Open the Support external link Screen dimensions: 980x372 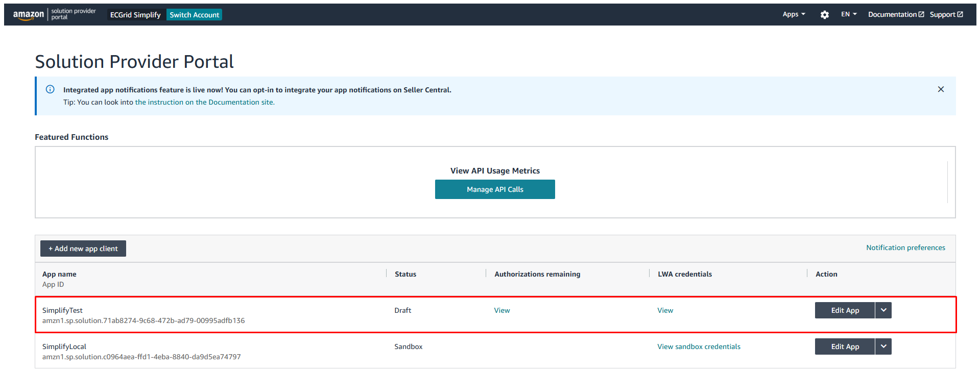click(946, 14)
